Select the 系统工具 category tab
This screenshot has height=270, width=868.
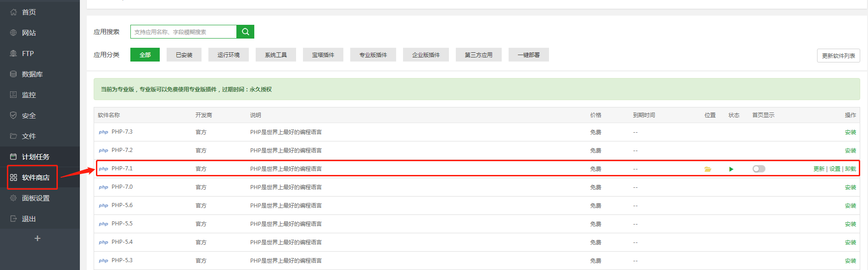pos(276,55)
